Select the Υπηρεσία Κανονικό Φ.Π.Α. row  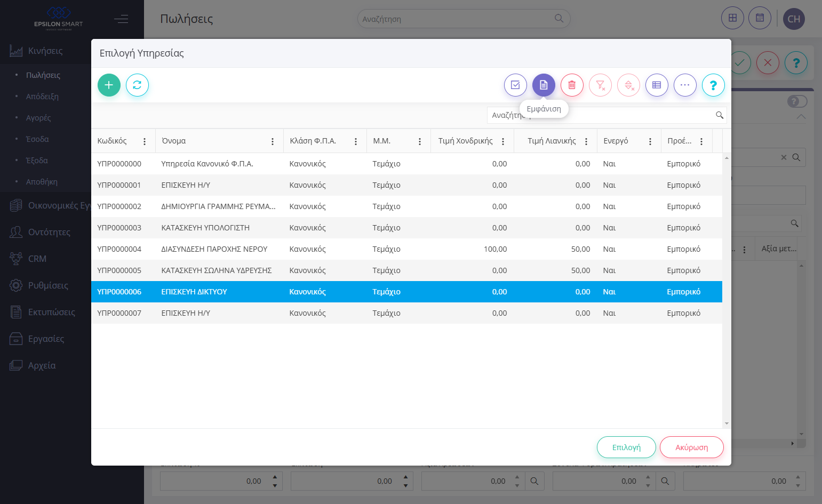406,164
